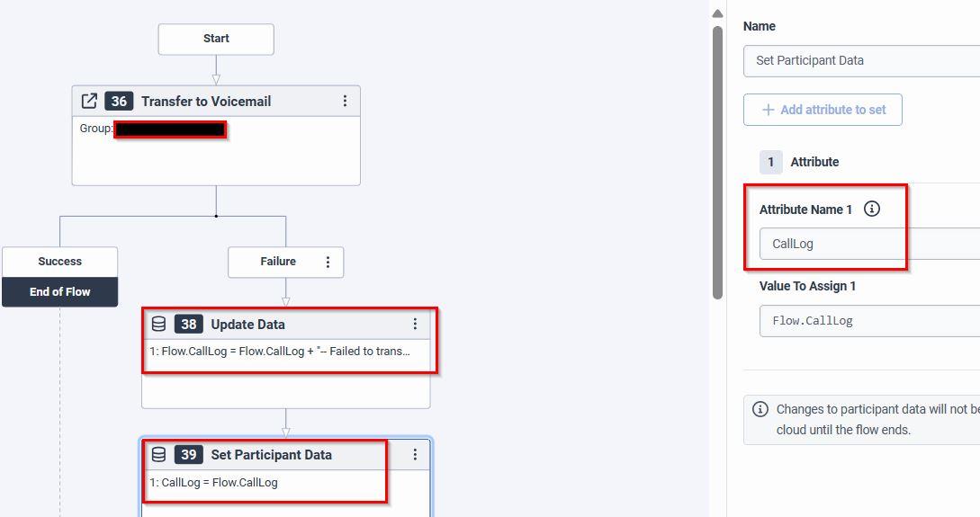The image size is (980, 517).
Task: Click the End of Flow block
Action: pos(59,291)
